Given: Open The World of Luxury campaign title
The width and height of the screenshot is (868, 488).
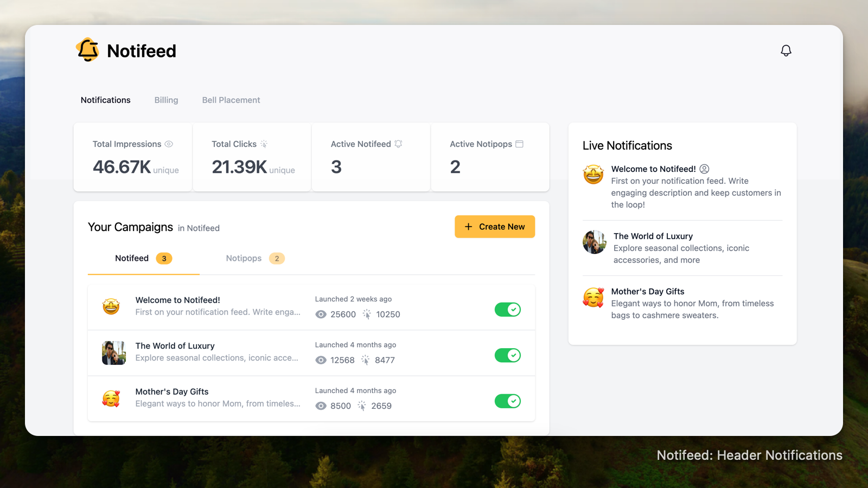Looking at the screenshot, I should [175, 346].
